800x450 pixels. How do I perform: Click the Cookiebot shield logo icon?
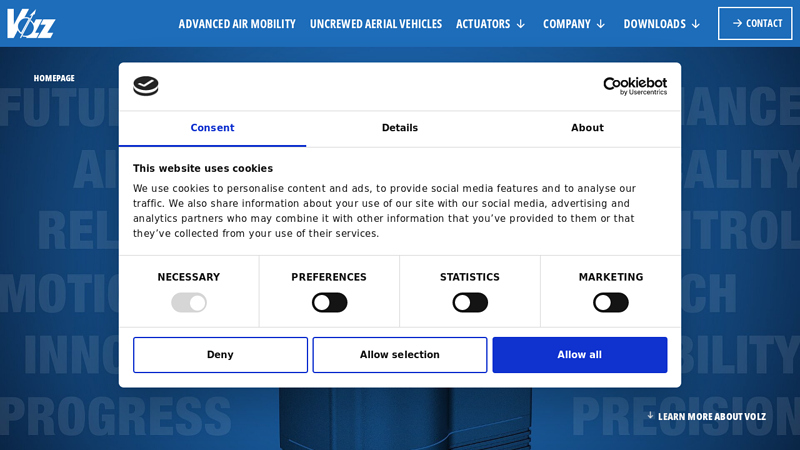(x=146, y=86)
